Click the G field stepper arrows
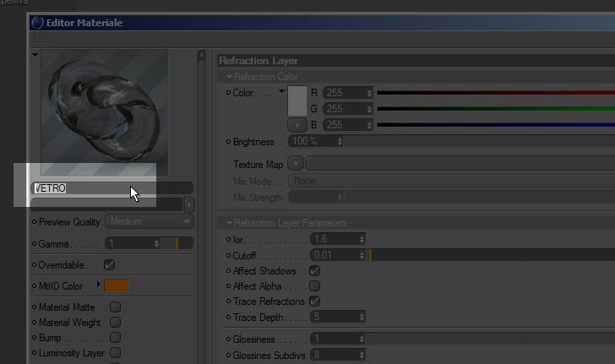The width and height of the screenshot is (615, 364). point(369,109)
